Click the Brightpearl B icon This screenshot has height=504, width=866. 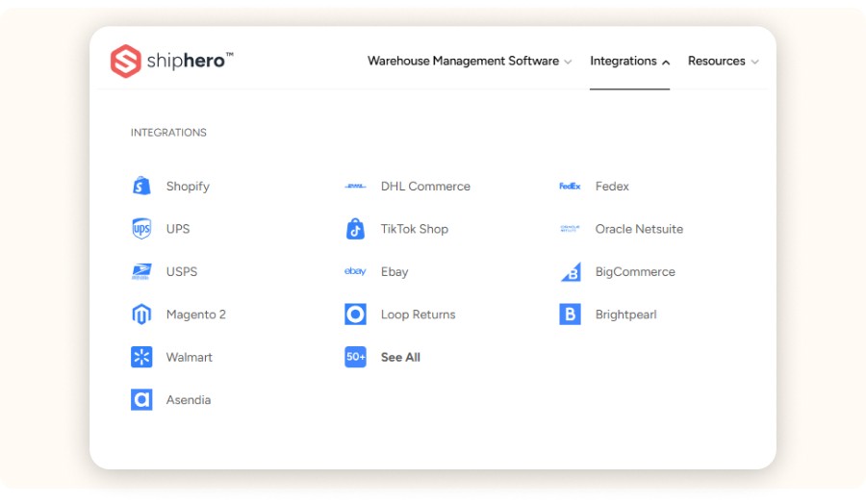tap(570, 315)
